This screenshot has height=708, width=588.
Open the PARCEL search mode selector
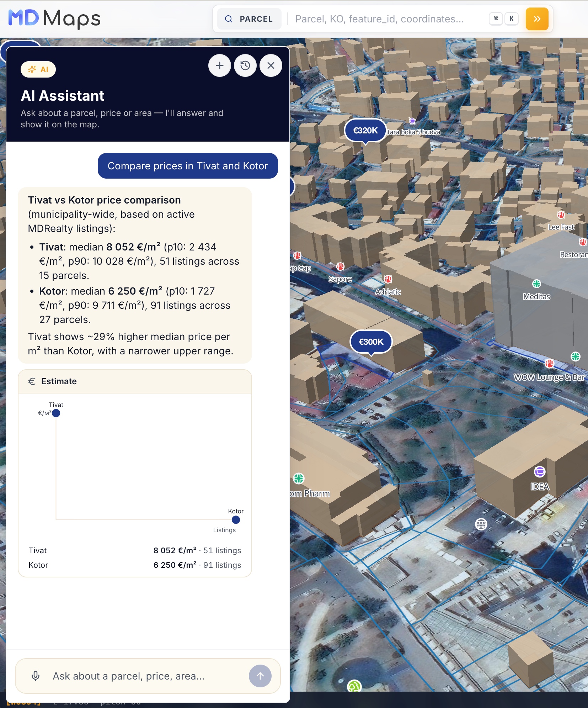(x=249, y=19)
